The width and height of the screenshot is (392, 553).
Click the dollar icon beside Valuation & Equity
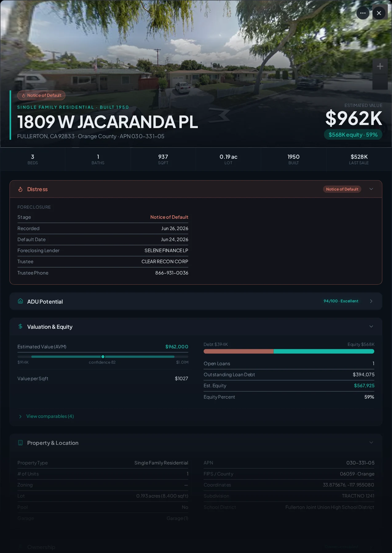pos(20,326)
